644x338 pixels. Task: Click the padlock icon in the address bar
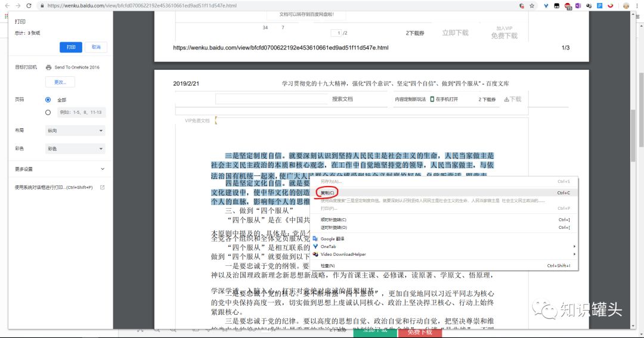pyautogui.click(x=42, y=6)
